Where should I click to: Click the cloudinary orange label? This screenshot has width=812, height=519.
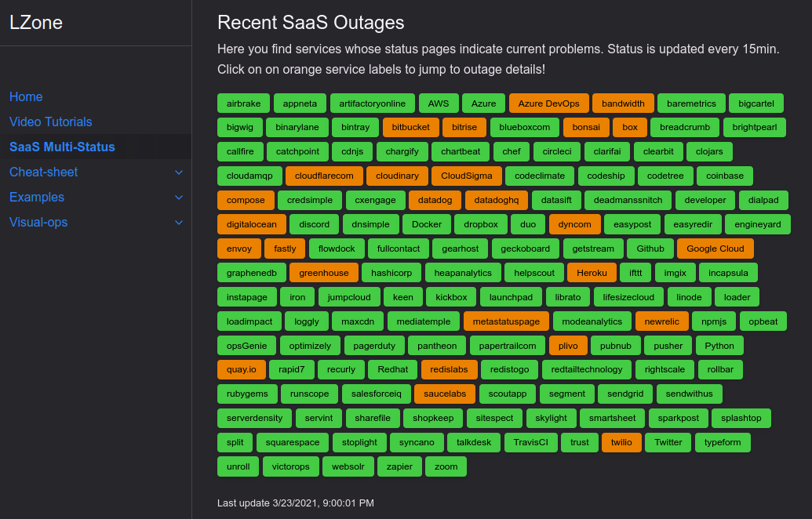tap(397, 176)
